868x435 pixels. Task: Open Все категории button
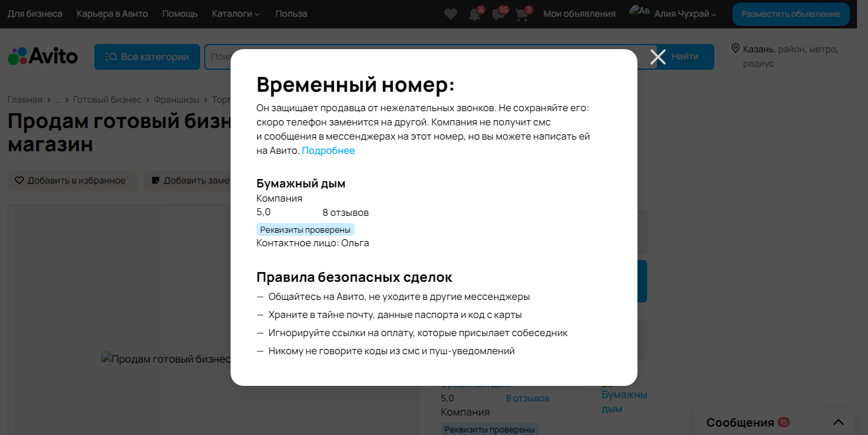(x=146, y=57)
